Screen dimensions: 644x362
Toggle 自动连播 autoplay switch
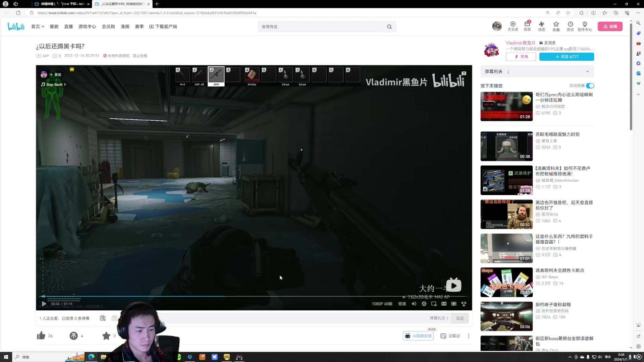point(590,86)
